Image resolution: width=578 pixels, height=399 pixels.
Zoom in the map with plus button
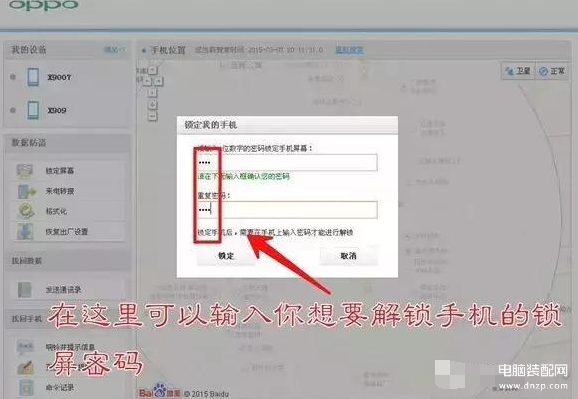(x=153, y=105)
